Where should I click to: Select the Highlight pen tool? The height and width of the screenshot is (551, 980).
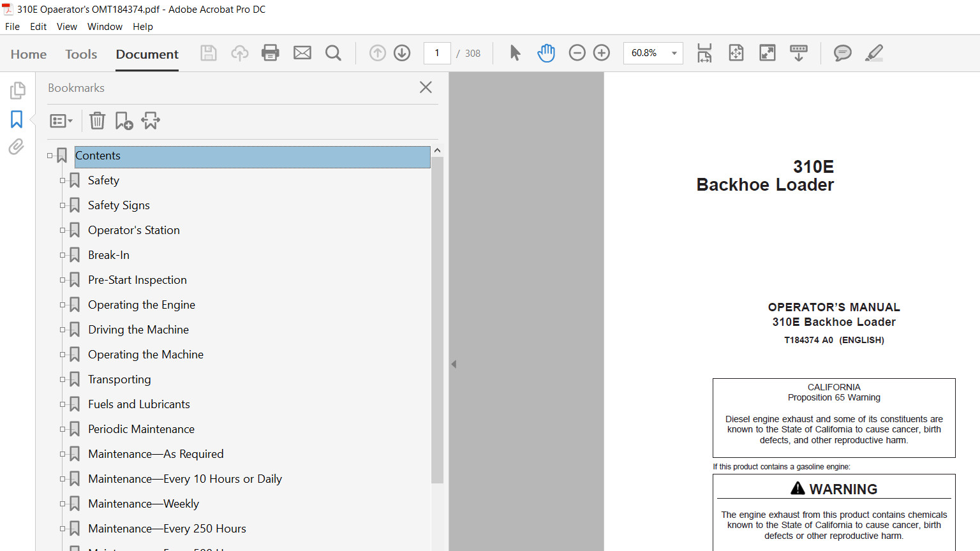pos(874,53)
